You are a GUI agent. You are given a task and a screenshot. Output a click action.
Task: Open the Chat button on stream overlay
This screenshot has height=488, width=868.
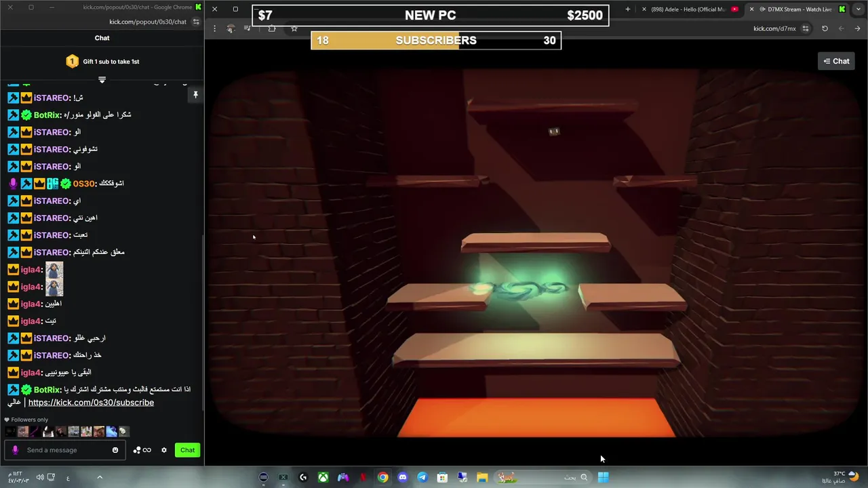coord(837,61)
